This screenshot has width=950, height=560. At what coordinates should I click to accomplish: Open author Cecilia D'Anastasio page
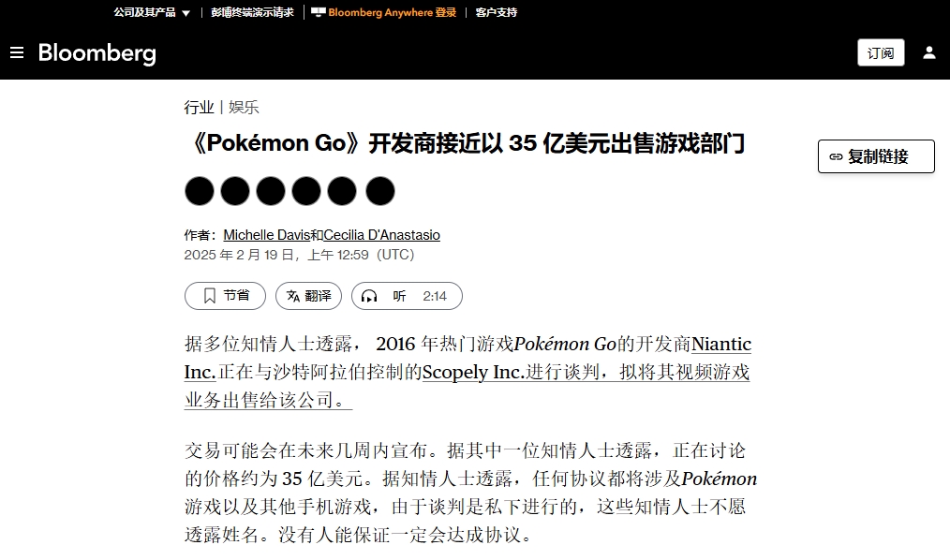(x=381, y=235)
